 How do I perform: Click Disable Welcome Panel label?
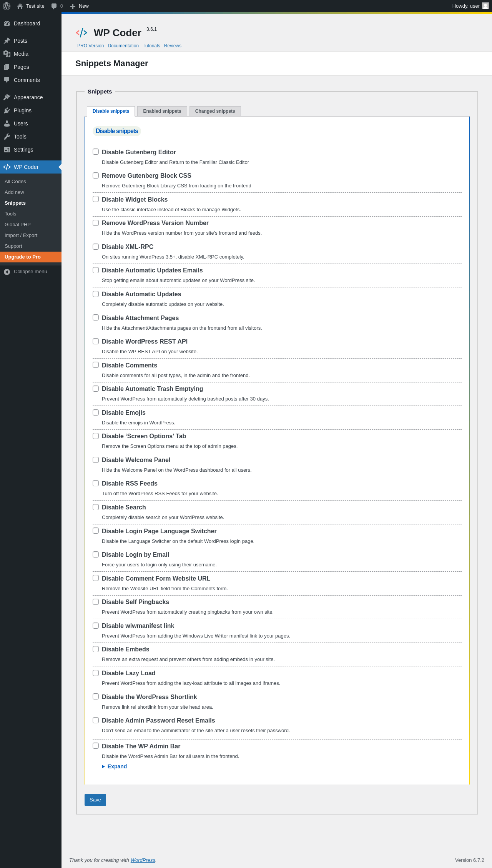pos(136,460)
